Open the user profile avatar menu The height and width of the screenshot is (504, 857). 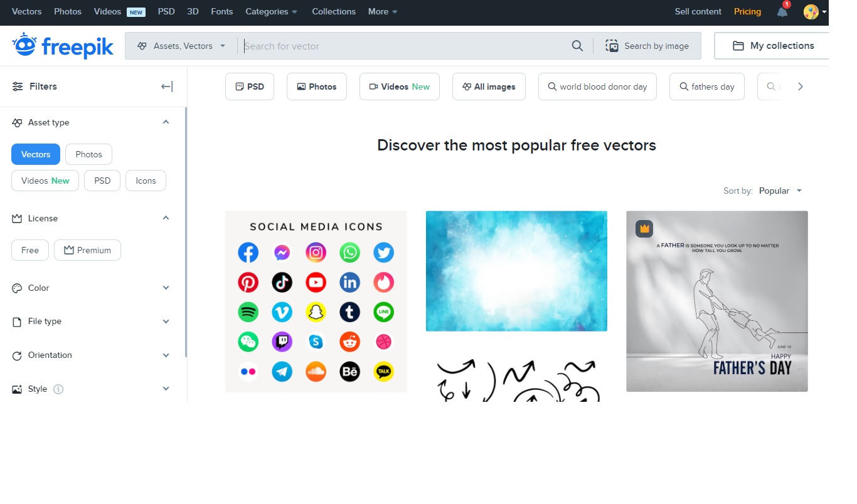(814, 12)
